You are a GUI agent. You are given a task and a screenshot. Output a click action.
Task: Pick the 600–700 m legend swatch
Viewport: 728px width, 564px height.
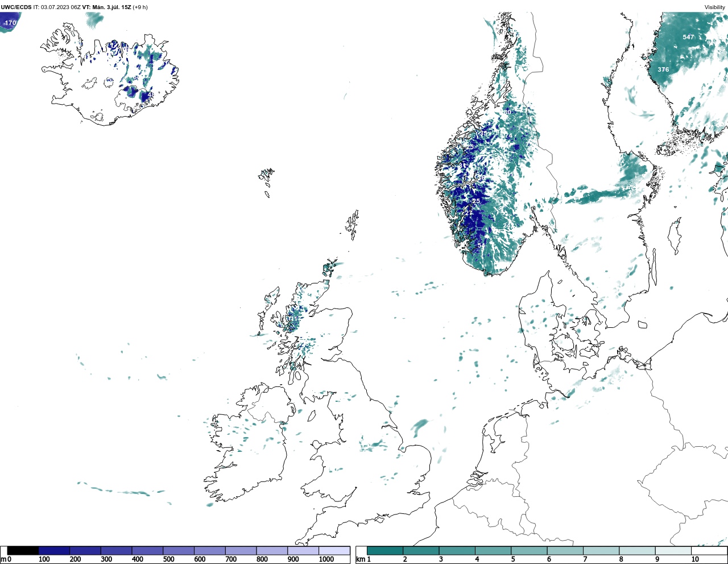click(x=209, y=550)
